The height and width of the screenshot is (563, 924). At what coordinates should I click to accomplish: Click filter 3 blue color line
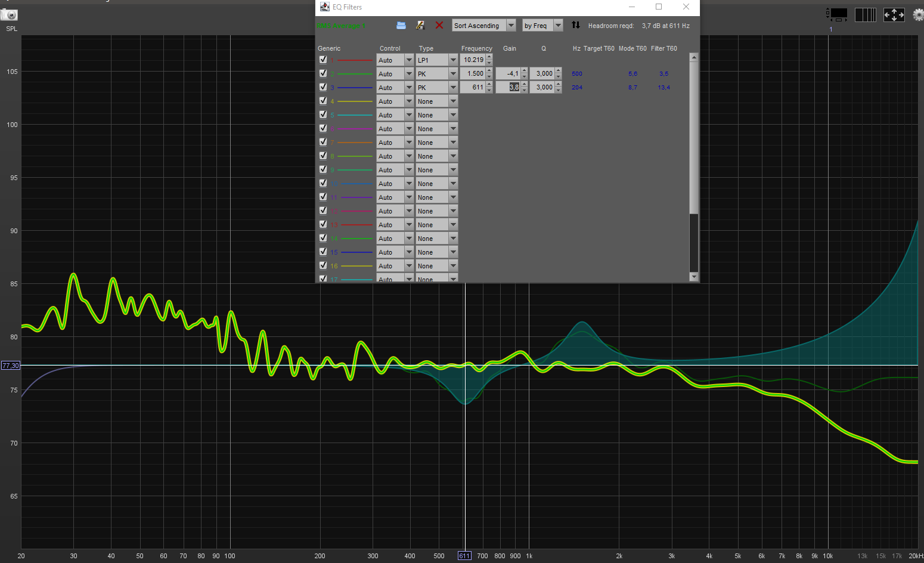tap(355, 88)
